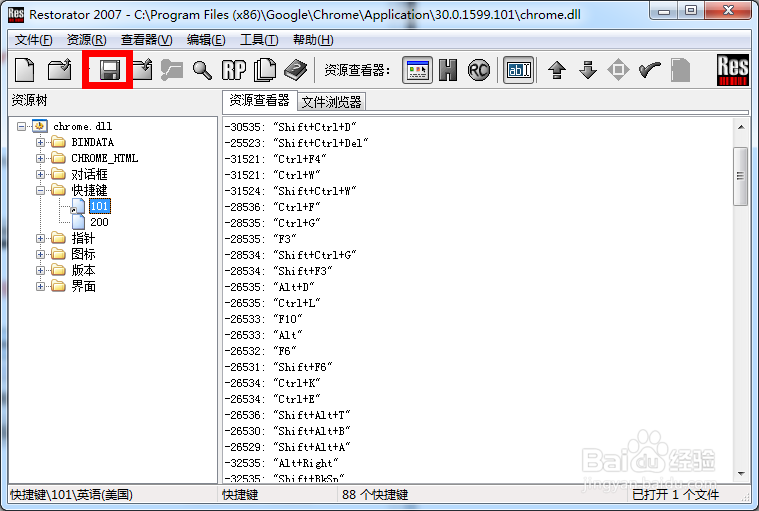Select resource 200 in tree

pyautogui.click(x=99, y=222)
